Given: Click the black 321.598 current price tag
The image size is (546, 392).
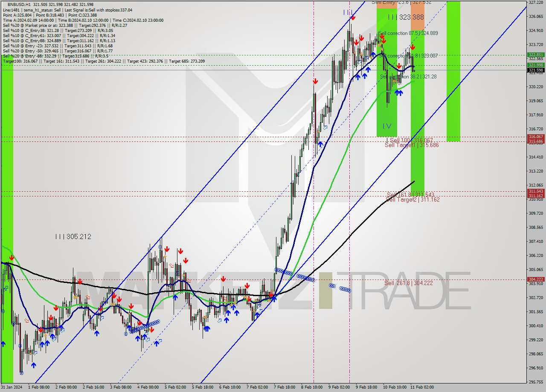Looking at the screenshot, I should click(x=536, y=70).
